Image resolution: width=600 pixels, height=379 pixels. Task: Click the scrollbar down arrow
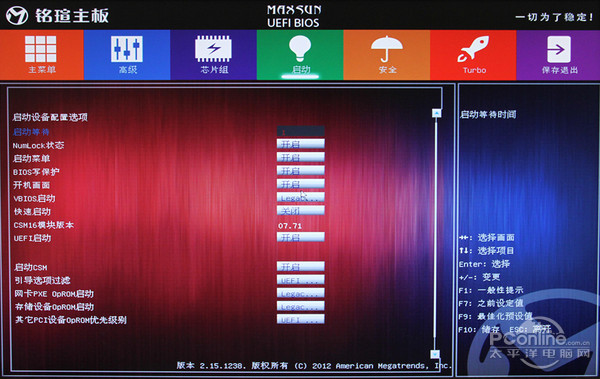435,354
